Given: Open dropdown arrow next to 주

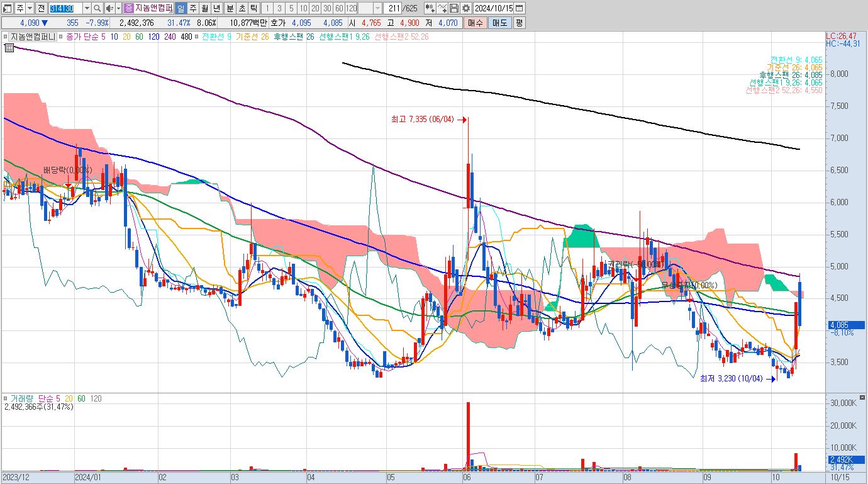Looking at the screenshot, I should 30,8.
